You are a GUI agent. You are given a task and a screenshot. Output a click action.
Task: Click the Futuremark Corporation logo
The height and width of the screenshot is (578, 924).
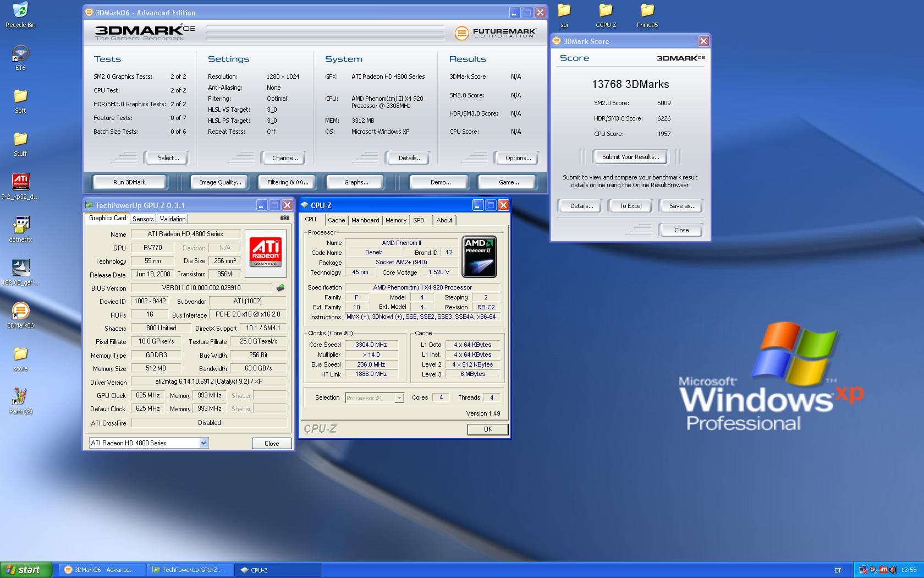click(495, 33)
